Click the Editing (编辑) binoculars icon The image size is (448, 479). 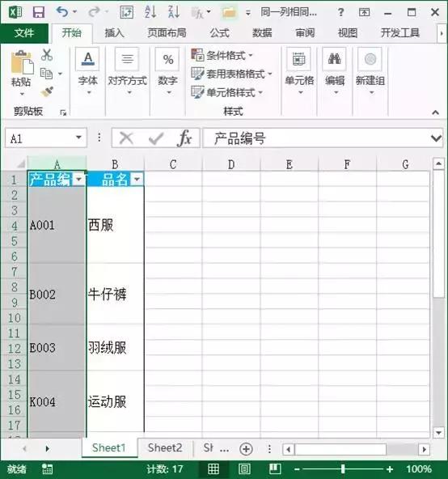pos(335,59)
